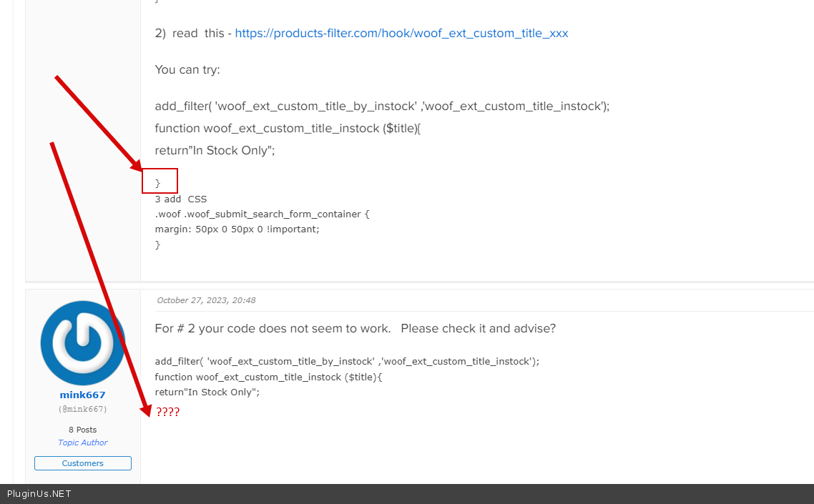Screen dimensions: 814x504
Task: Click the add_filter line in the upper post
Action: pos(382,107)
